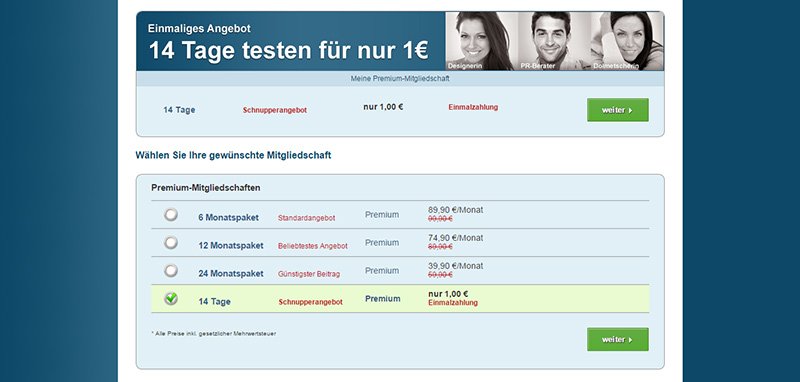
Task: Click the top weiter button
Action: [x=617, y=110]
